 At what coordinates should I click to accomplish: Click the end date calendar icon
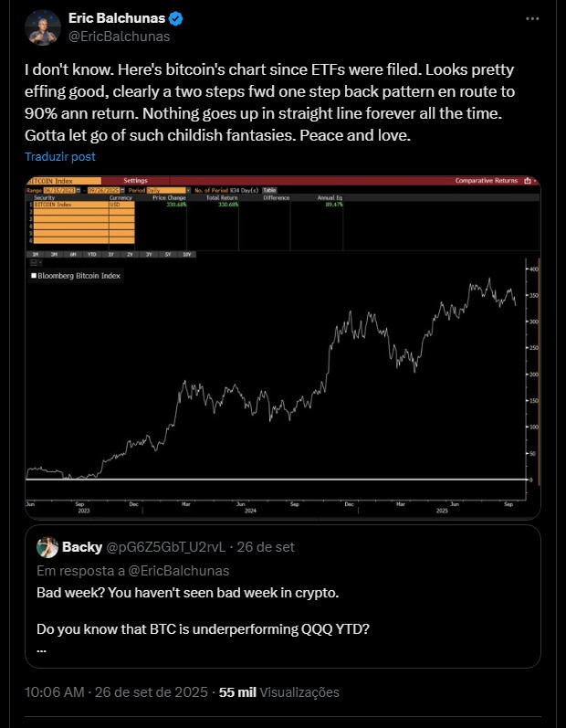pos(122,190)
